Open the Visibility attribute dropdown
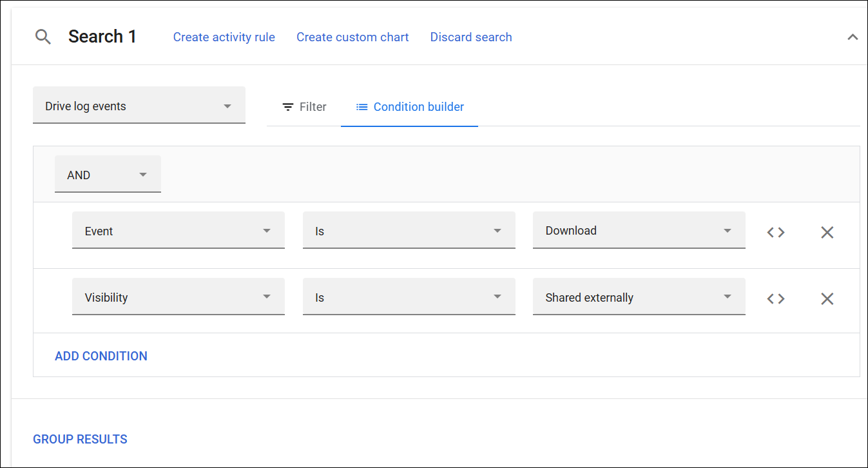Screen dimensions: 868x468 click(178, 297)
